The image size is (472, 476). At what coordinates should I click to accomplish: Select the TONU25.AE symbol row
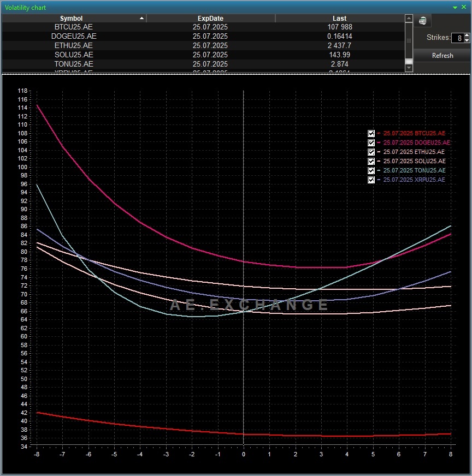[x=203, y=64]
